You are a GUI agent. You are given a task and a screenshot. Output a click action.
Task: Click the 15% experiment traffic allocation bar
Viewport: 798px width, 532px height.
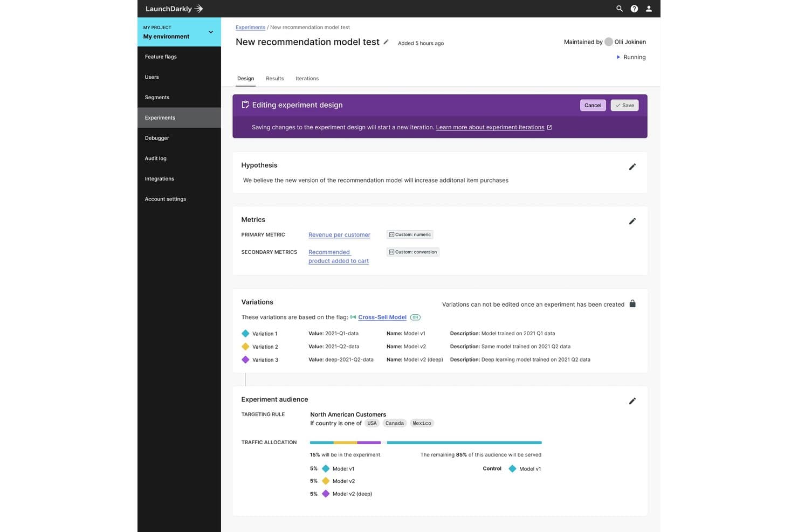(x=345, y=443)
